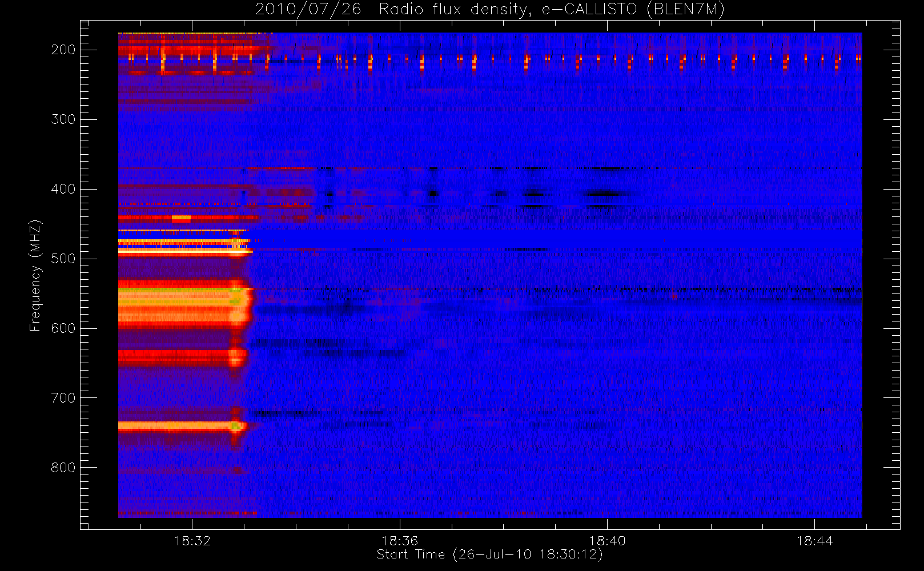This screenshot has width=924, height=571.
Task: Click the red band near 625 MHz
Action: tap(183, 357)
